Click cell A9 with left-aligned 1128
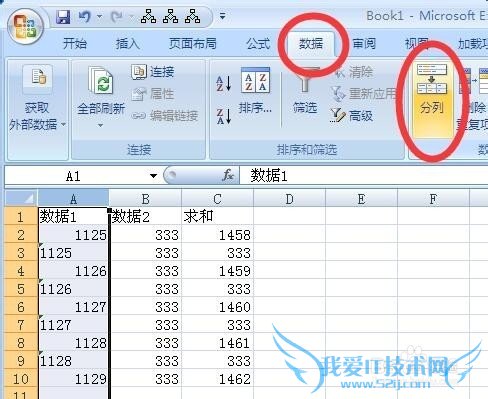 click(73, 361)
